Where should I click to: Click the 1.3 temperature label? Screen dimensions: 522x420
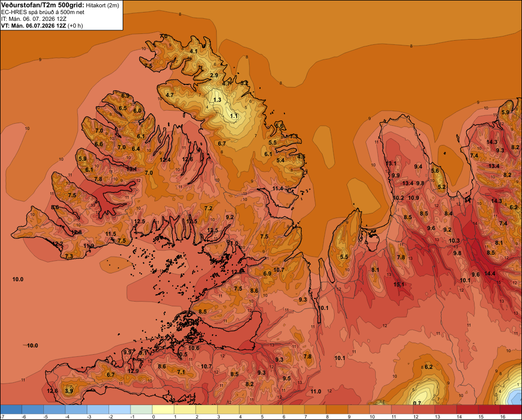tap(217, 100)
